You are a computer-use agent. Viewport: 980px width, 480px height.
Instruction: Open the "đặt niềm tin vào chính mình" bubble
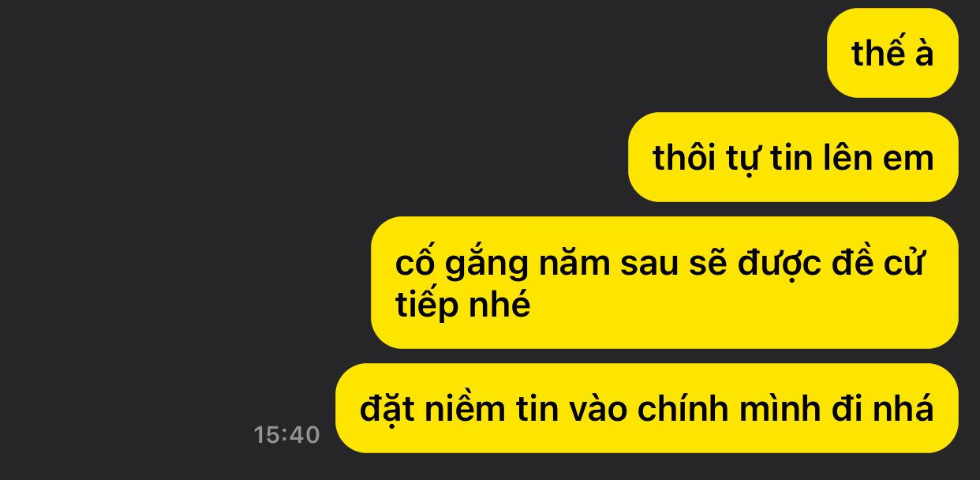(647, 408)
